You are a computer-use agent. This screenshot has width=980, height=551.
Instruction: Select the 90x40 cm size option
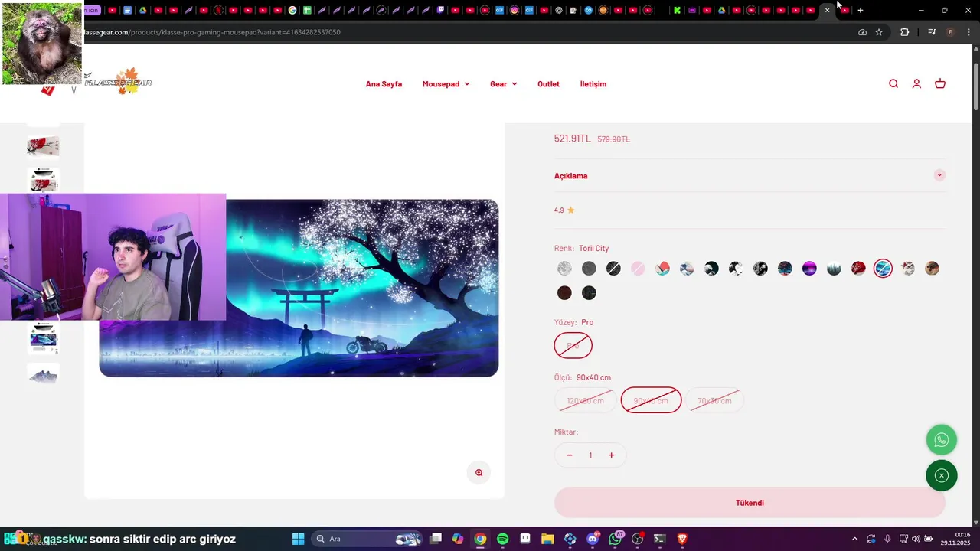click(x=651, y=400)
